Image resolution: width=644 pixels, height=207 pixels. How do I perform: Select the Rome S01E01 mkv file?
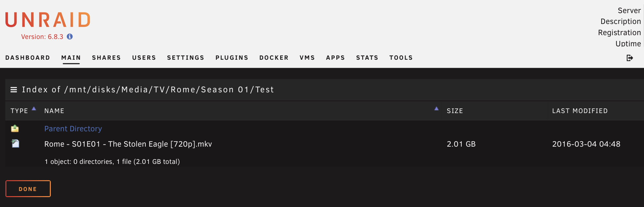coord(128,144)
